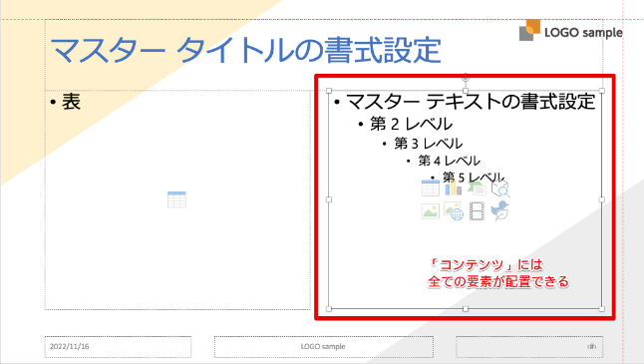Click the table icon in left 表 placeholder
This screenshot has height=364, width=644.
pyautogui.click(x=177, y=199)
